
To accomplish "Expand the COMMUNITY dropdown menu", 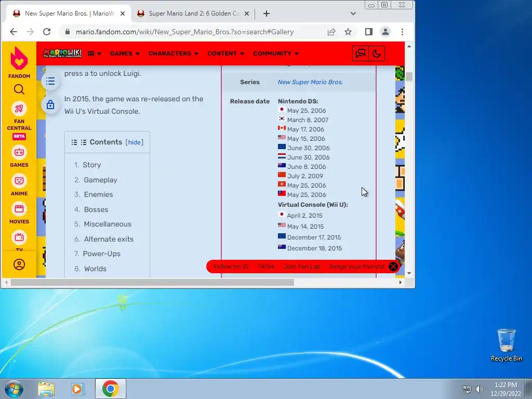I will (276, 54).
